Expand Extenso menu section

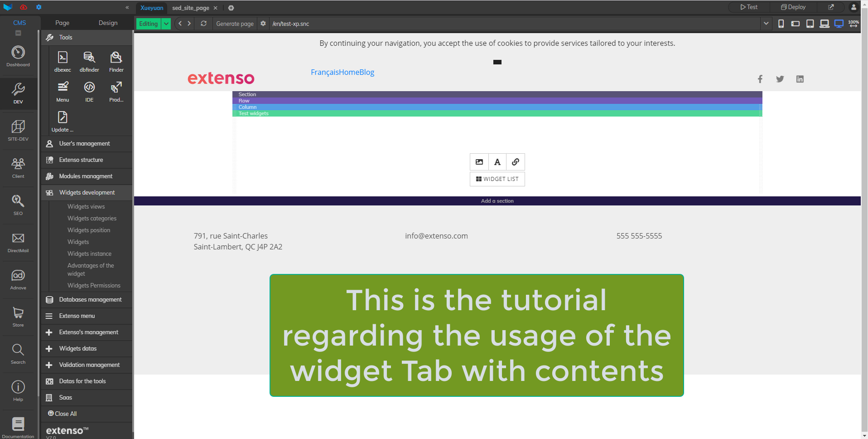pos(87,316)
